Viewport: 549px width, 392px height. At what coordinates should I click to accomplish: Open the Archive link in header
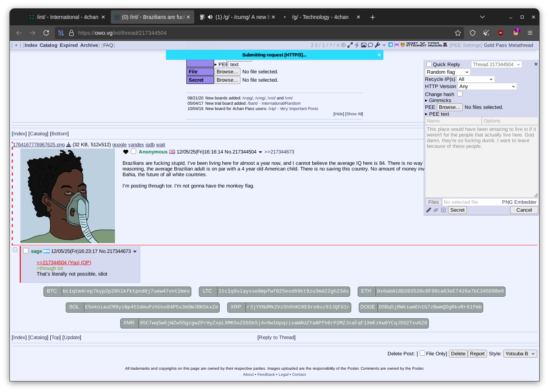tap(89, 45)
